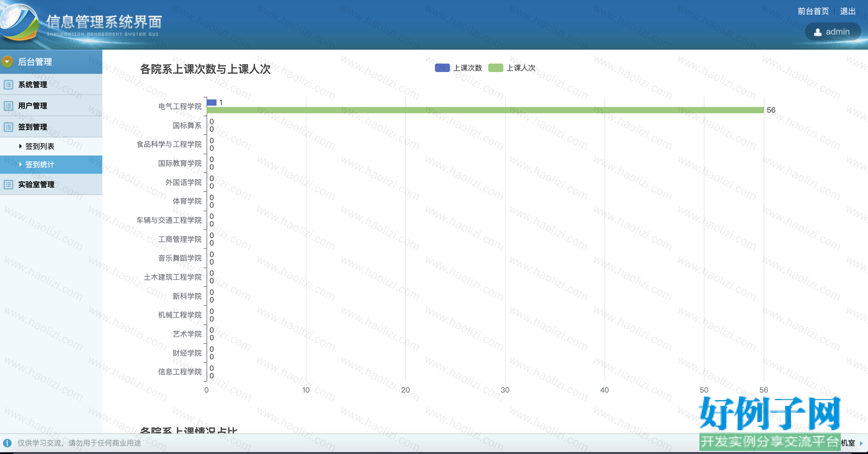Viewport: 868px width, 454px height.
Task: Click the 工商管理学院 axis label
Action: click(180, 239)
